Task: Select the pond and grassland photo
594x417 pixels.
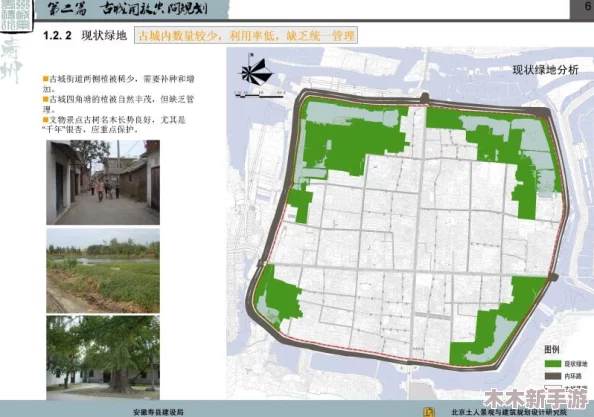Action: coord(103,270)
